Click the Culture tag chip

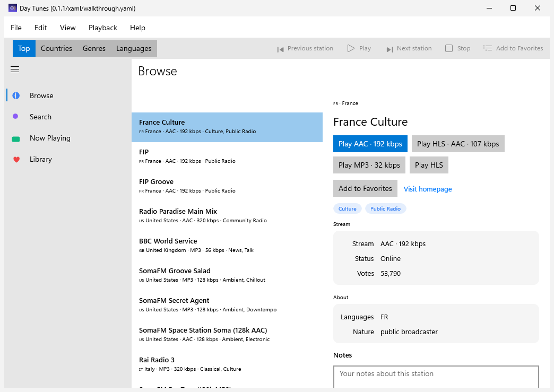(347, 208)
